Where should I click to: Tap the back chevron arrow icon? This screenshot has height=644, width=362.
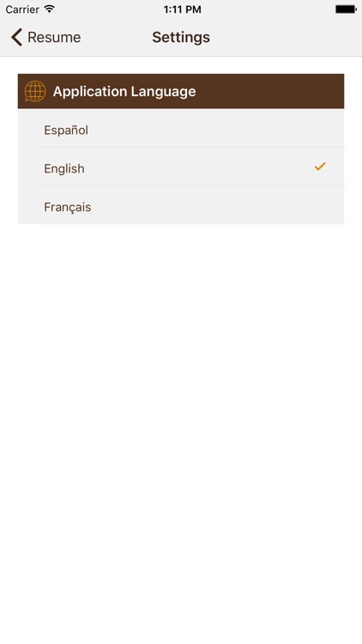click(x=16, y=38)
